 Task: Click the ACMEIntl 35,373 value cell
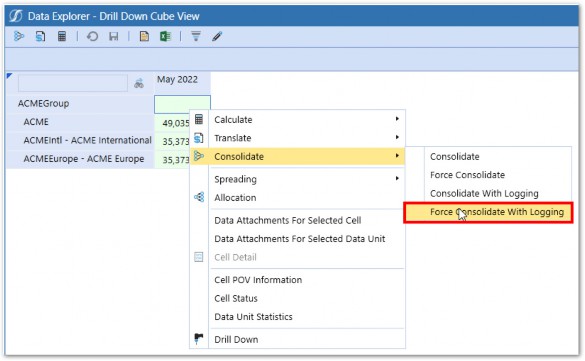click(172, 141)
